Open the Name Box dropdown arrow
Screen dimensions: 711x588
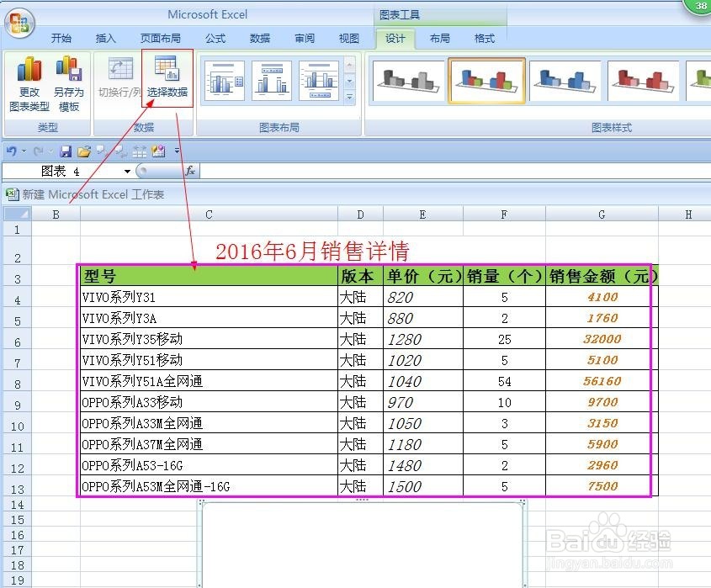127,171
